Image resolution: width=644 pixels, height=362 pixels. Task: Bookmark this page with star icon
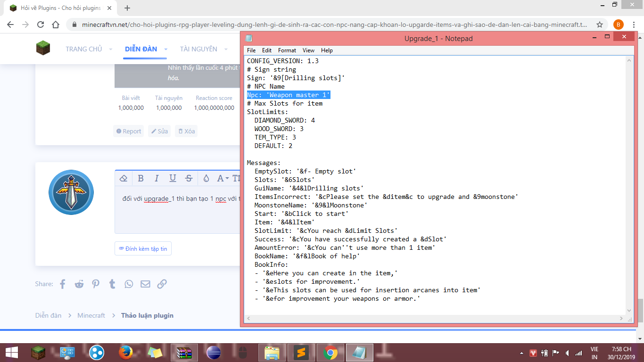pyautogui.click(x=600, y=25)
